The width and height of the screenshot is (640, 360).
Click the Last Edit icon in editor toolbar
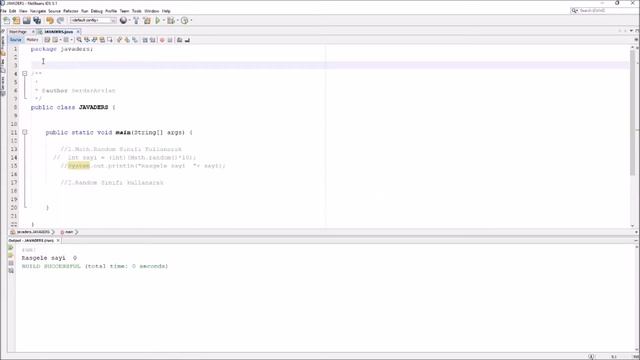pos(47,40)
